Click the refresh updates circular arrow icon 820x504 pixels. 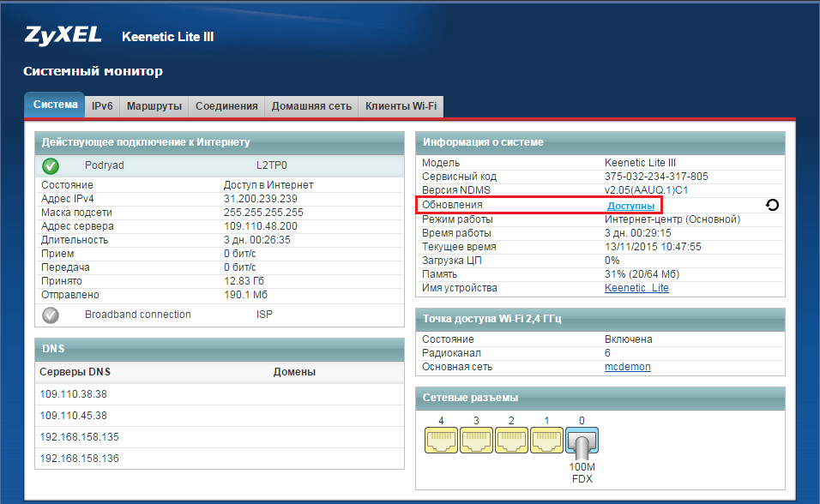(x=773, y=205)
